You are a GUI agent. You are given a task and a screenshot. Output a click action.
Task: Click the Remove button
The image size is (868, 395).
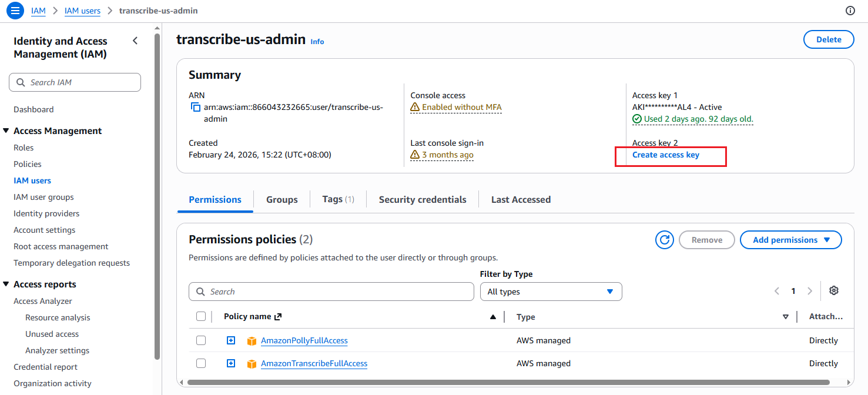(707, 240)
